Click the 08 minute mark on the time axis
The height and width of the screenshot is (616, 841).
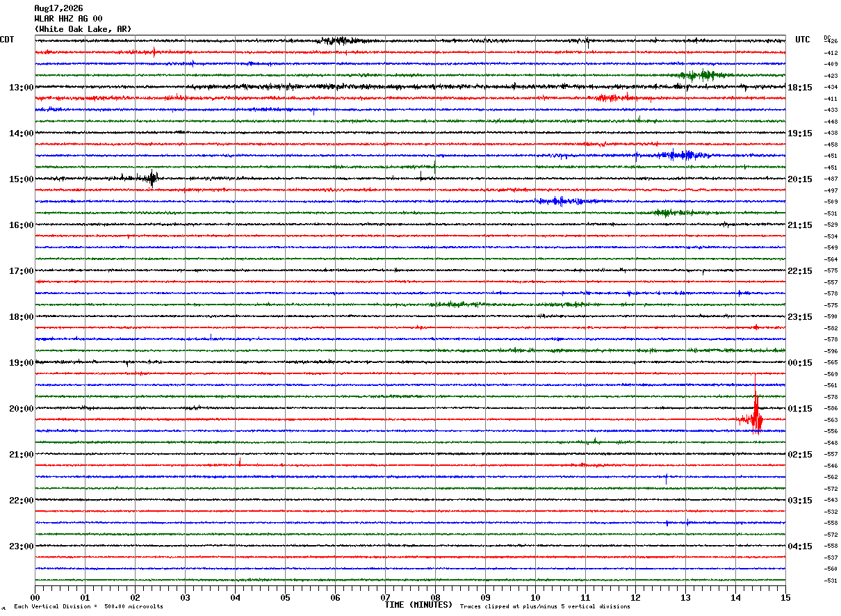coord(435,598)
